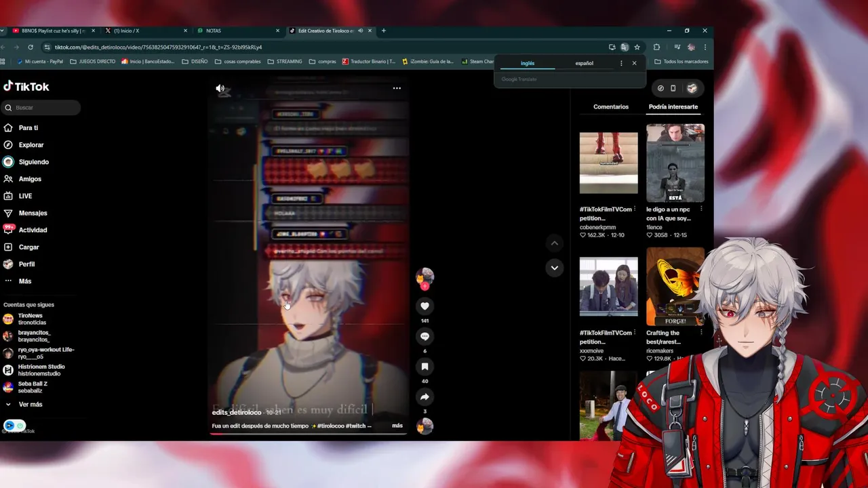Screen dimensions: 868x488
Task: Click the browser address bar URL
Action: (158, 47)
